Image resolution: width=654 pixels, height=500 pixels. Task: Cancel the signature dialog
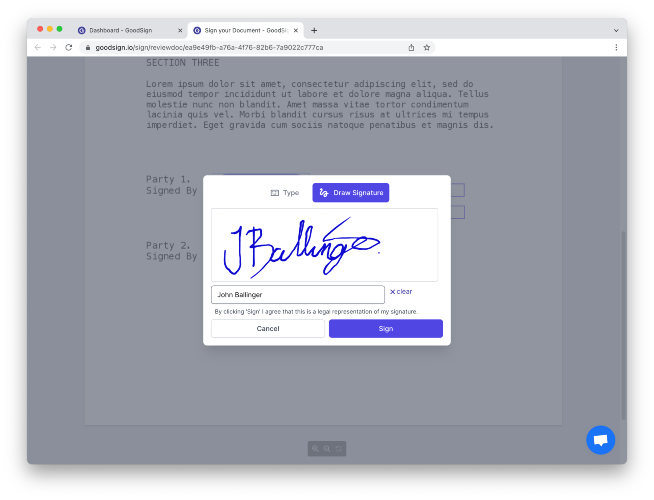coord(268,329)
